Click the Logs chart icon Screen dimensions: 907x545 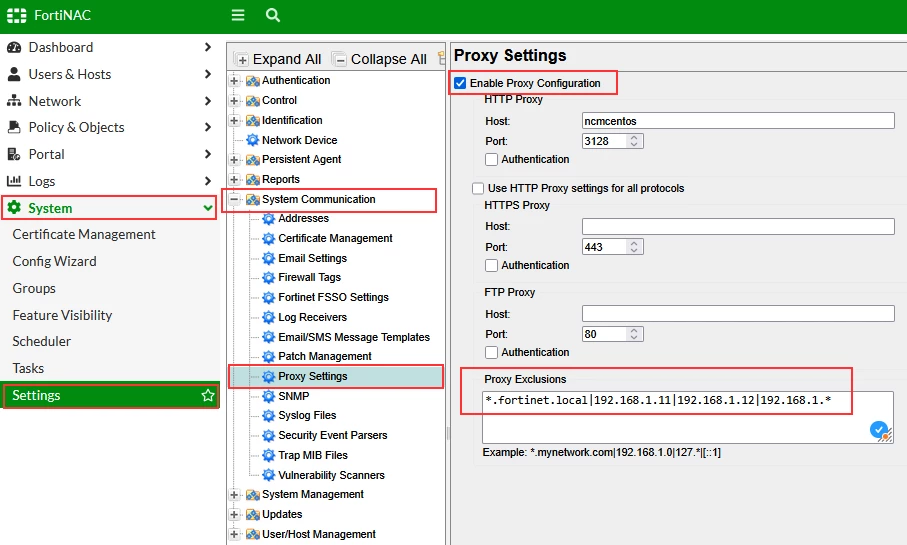(x=14, y=181)
